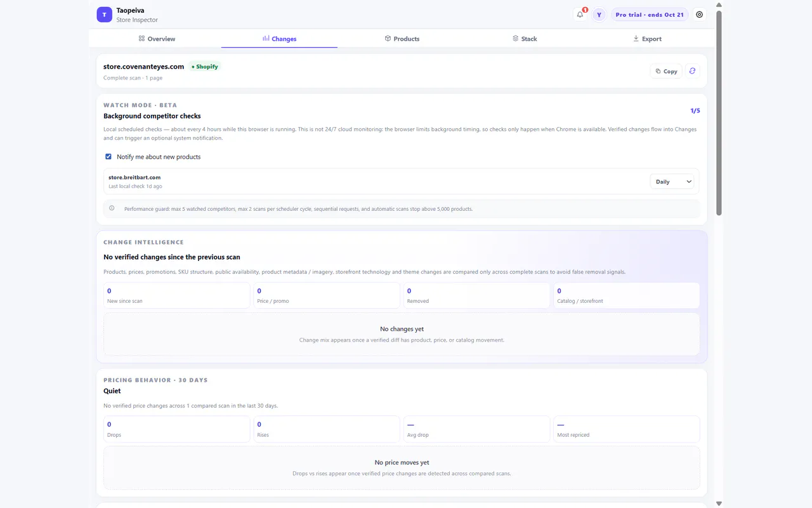Select the Rises stat card
Image resolution: width=812 pixels, height=508 pixels.
pyautogui.click(x=327, y=429)
